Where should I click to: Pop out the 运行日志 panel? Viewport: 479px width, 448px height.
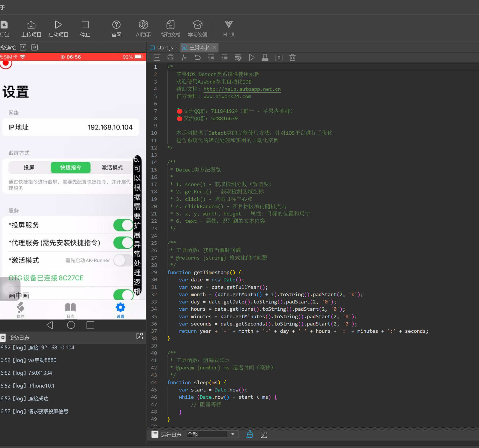[264, 435]
